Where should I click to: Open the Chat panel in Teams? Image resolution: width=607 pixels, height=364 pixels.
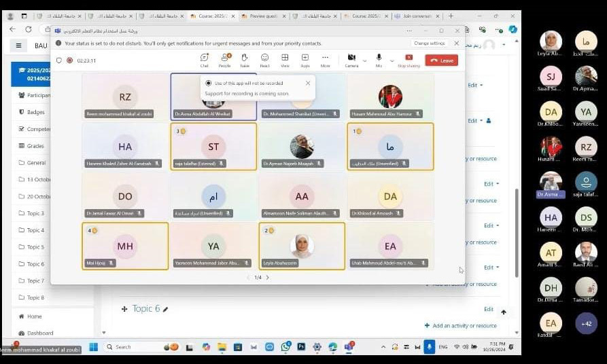coord(204,59)
